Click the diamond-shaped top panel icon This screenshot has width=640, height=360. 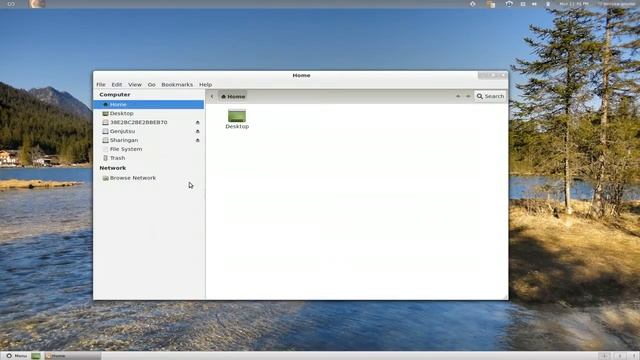(x=473, y=4)
